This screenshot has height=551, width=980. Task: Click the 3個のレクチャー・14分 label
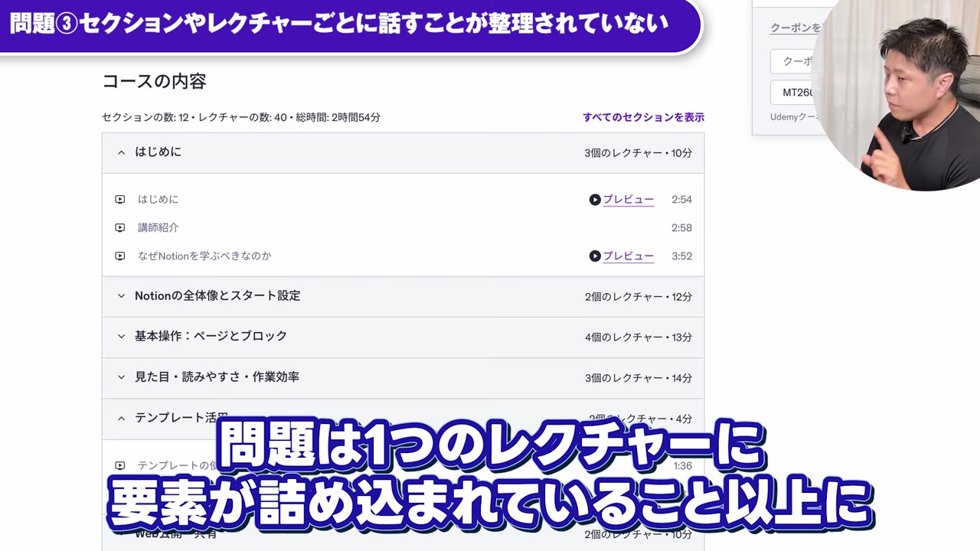pyautogui.click(x=639, y=378)
